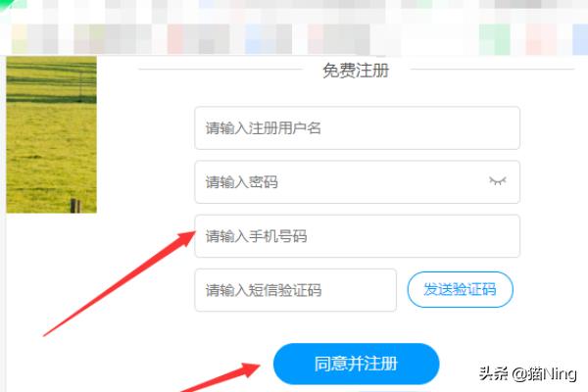Image resolution: width=588 pixels, height=392 pixels.
Task: Click the red arrow pointing at phone field
Action: tap(120, 283)
